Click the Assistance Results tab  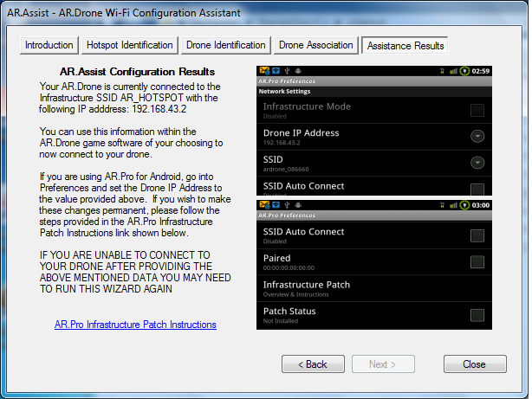(405, 45)
